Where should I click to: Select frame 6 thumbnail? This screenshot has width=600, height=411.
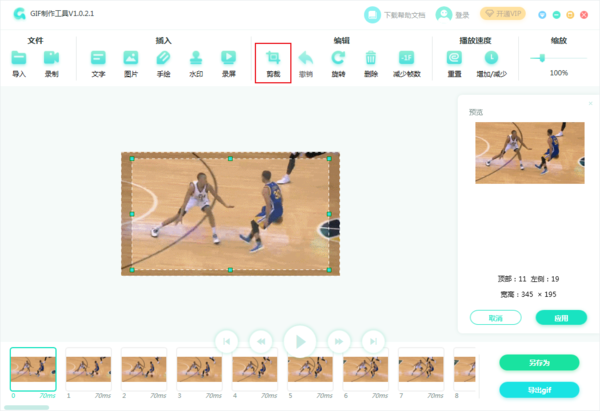point(366,369)
